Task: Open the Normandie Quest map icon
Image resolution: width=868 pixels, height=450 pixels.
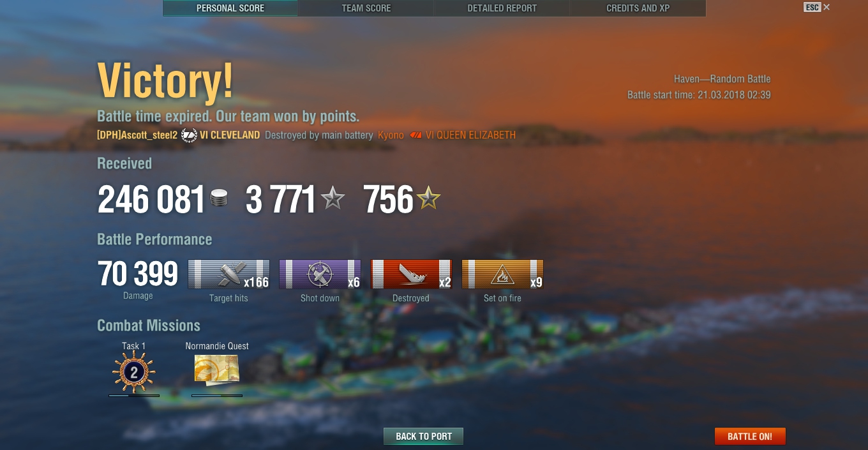Action: 217,369
